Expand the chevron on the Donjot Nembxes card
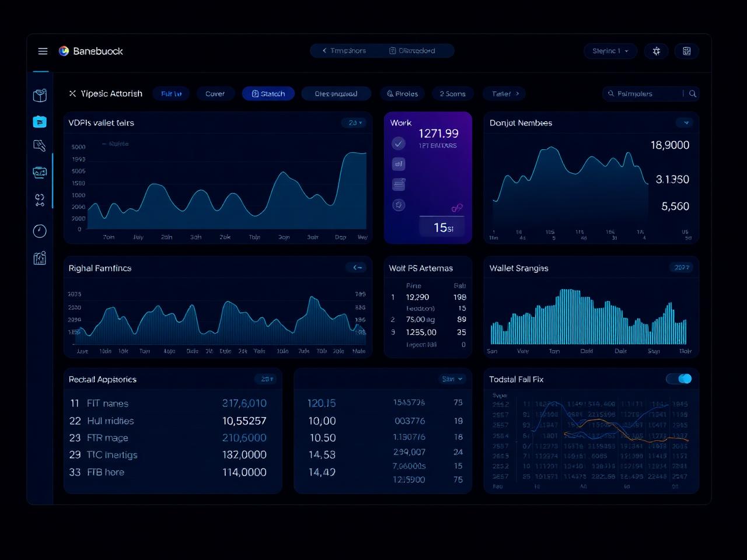Screen dimensions: 747x560 686,123
